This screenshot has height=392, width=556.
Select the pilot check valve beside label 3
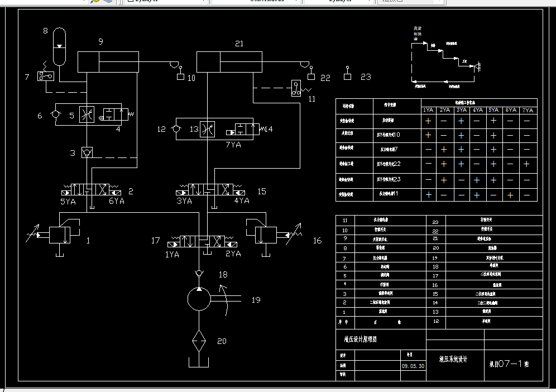point(87,153)
